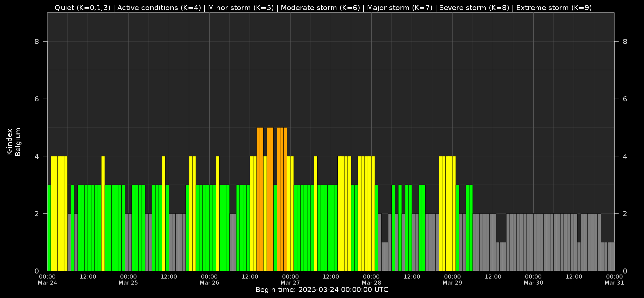This screenshot has width=644, height=298.
Task: Select the '00:00 Mar 28' time label
Action: coord(371,280)
